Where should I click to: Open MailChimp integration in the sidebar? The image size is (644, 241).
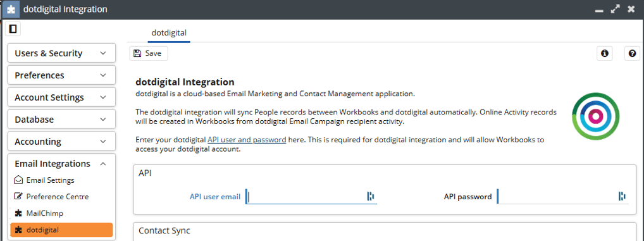pos(39,214)
